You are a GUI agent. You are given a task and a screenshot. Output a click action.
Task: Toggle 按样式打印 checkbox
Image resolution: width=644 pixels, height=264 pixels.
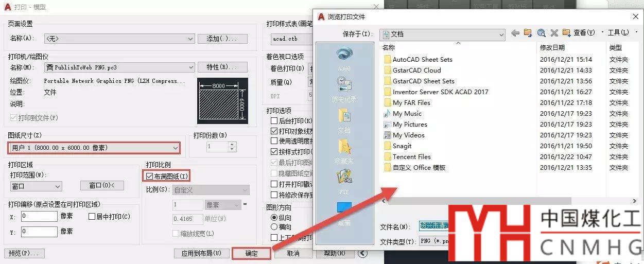coord(274,152)
